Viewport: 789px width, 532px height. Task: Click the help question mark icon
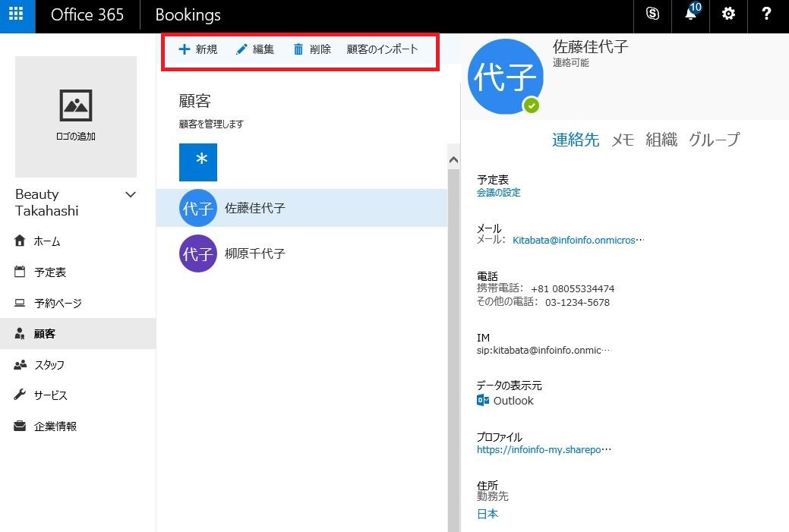click(x=766, y=15)
